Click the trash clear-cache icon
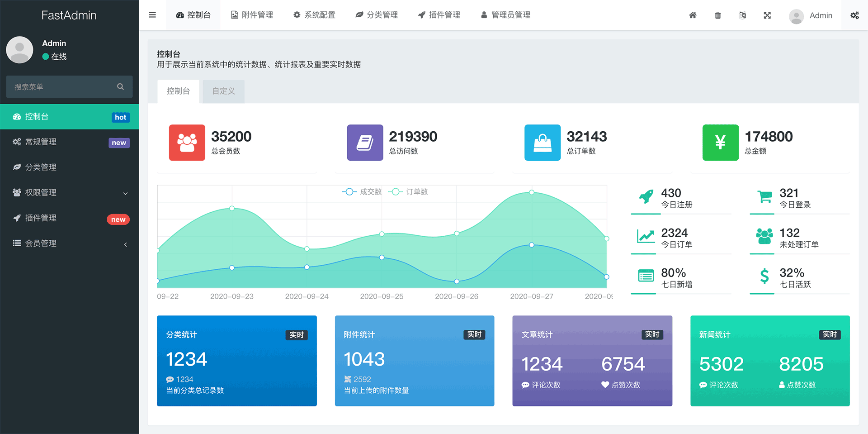This screenshot has width=868, height=434. (x=717, y=15)
